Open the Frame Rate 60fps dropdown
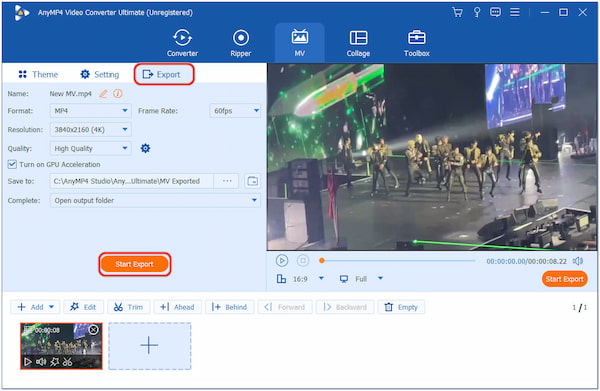 [235, 111]
